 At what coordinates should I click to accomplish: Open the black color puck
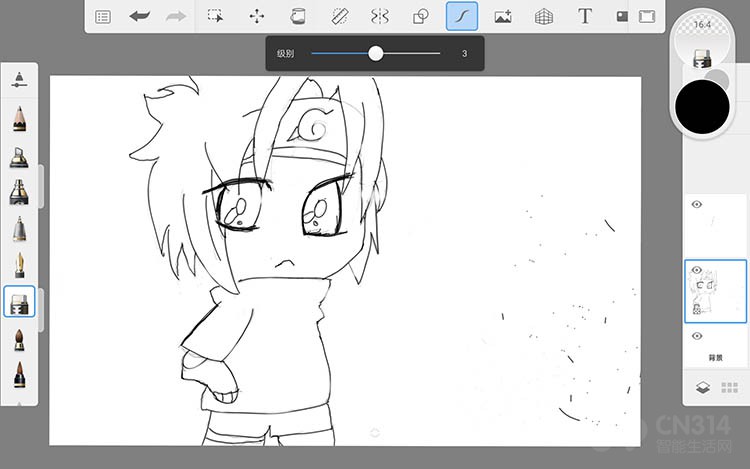click(702, 107)
